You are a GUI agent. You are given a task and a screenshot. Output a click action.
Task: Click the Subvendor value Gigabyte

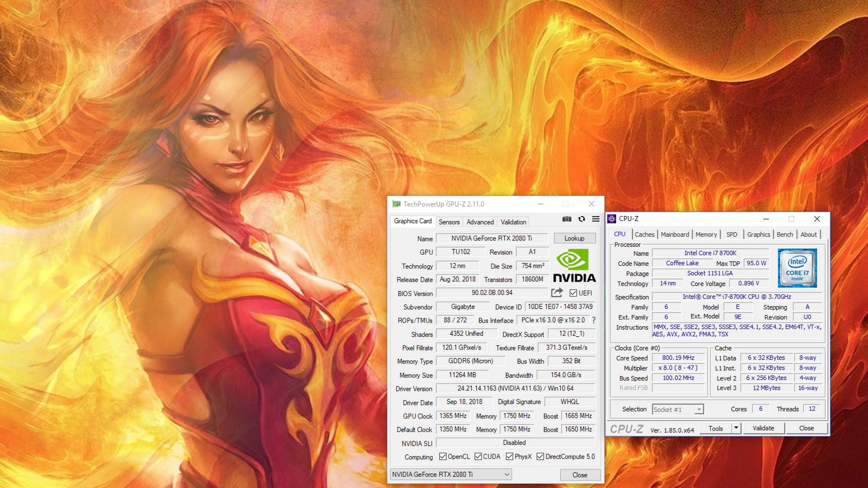tap(463, 306)
